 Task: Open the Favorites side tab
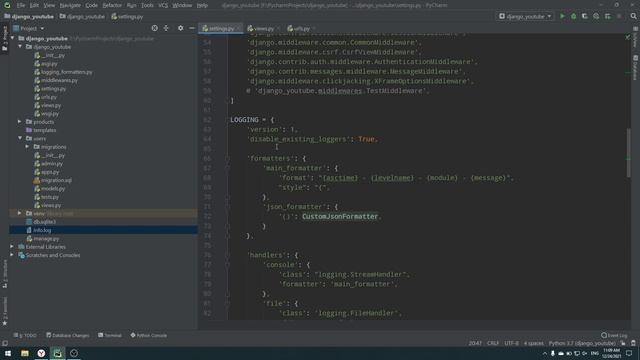[x=5, y=311]
